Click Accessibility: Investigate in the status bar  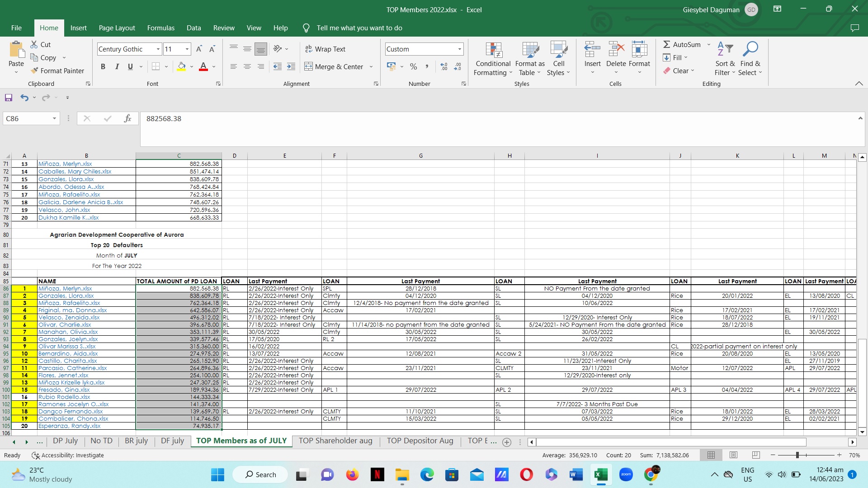(x=68, y=455)
